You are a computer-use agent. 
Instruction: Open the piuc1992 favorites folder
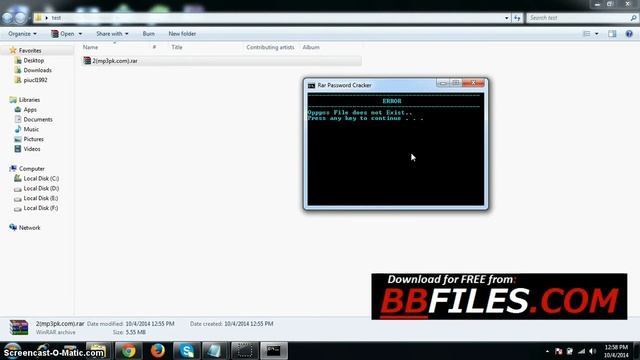click(x=35, y=80)
